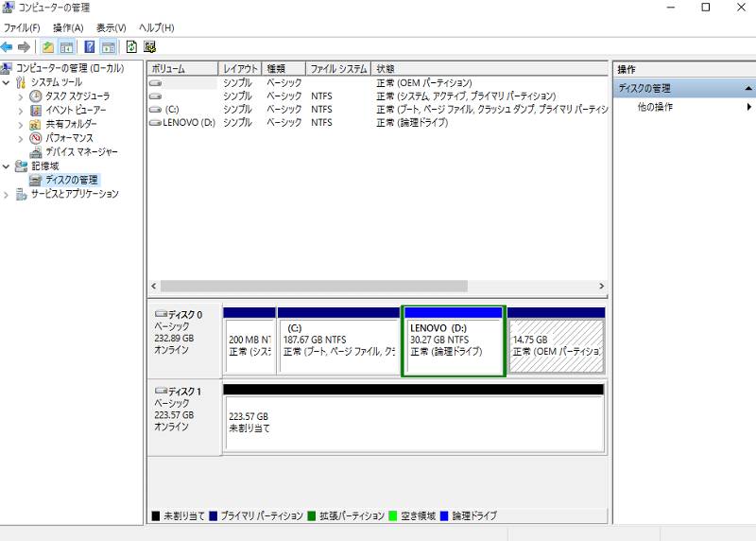The width and height of the screenshot is (756, 541).
Task: Select the 223.57 GB 未割り当て space
Action: pyautogui.click(x=414, y=418)
